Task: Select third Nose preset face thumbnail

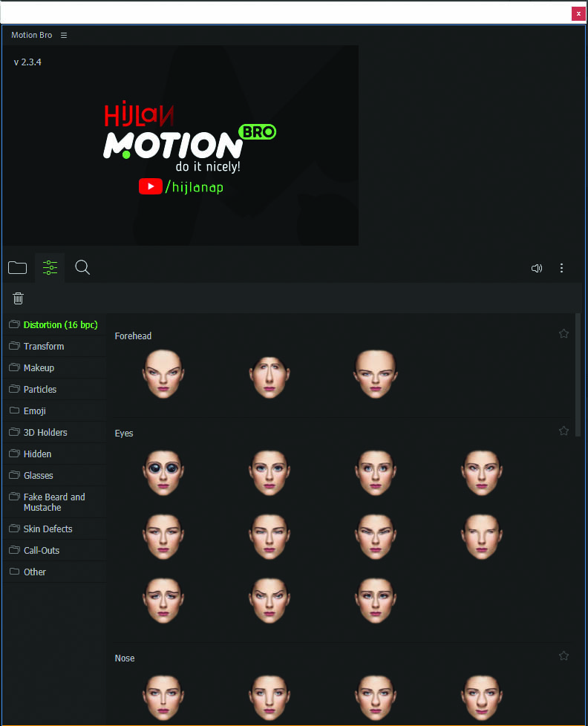Action: [x=376, y=698]
